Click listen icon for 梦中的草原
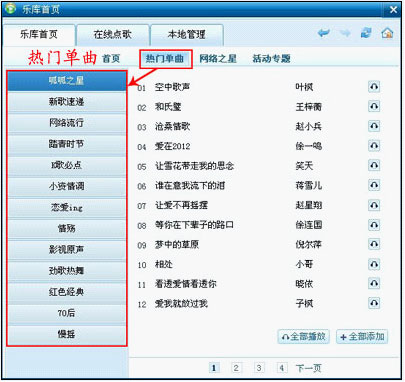This screenshot has height=382, width=405. point(374,244)
